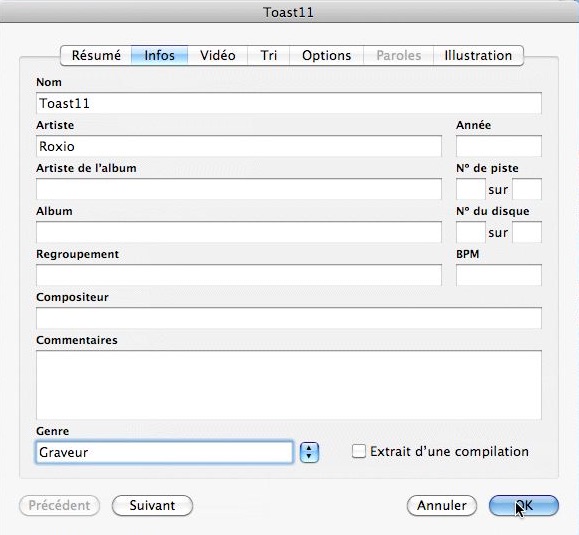Image resolution: width=579 pixels, height=535 pixels.
Task: Open the Genre popup arrows button
Action: click(309, 452)
